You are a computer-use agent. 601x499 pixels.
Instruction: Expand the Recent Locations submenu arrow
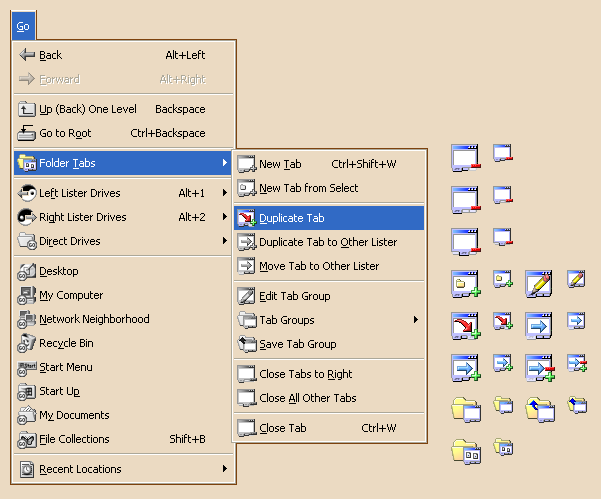225,469
